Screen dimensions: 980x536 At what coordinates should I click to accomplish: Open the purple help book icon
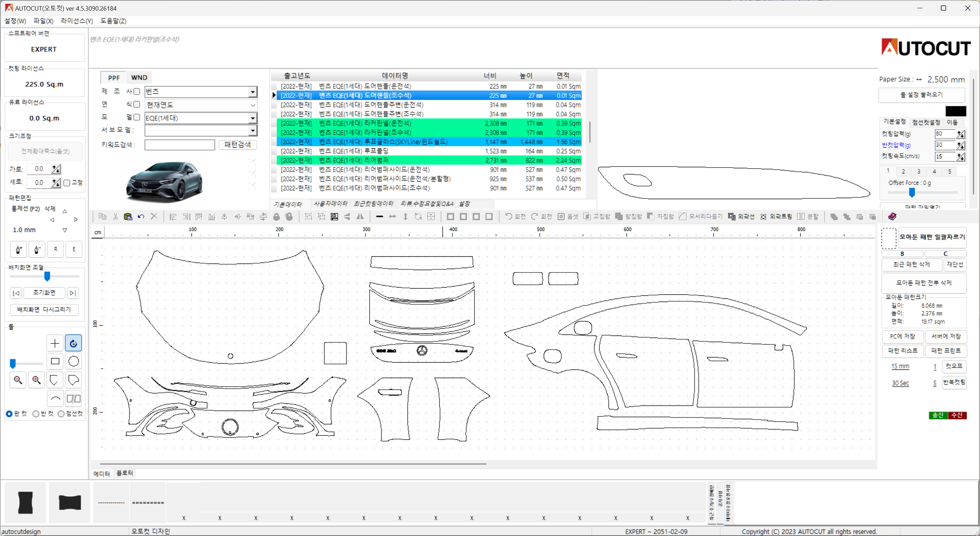[x=892, y=217]
